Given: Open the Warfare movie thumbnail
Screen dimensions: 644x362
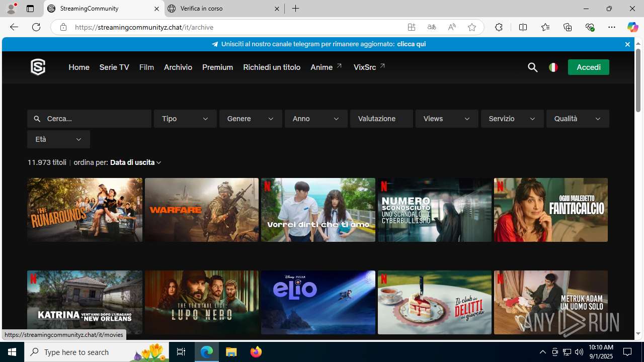Looking at the screenshot, I should pos(201,210).
